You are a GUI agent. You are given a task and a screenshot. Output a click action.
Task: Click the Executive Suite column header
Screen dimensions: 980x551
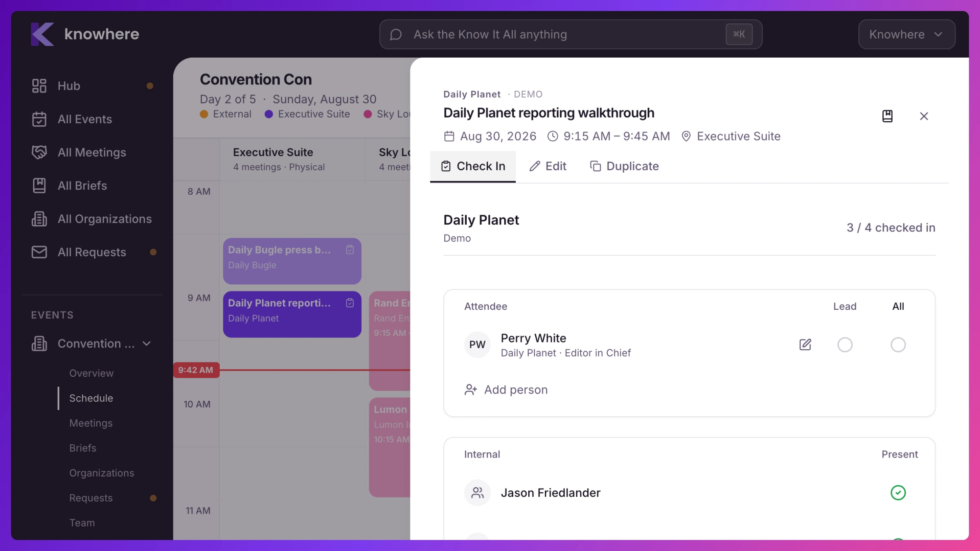(x=292, y=159)
